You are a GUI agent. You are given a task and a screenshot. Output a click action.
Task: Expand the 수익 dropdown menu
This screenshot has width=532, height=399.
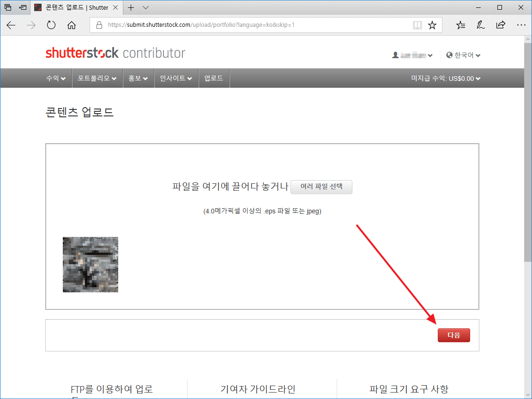55,79
